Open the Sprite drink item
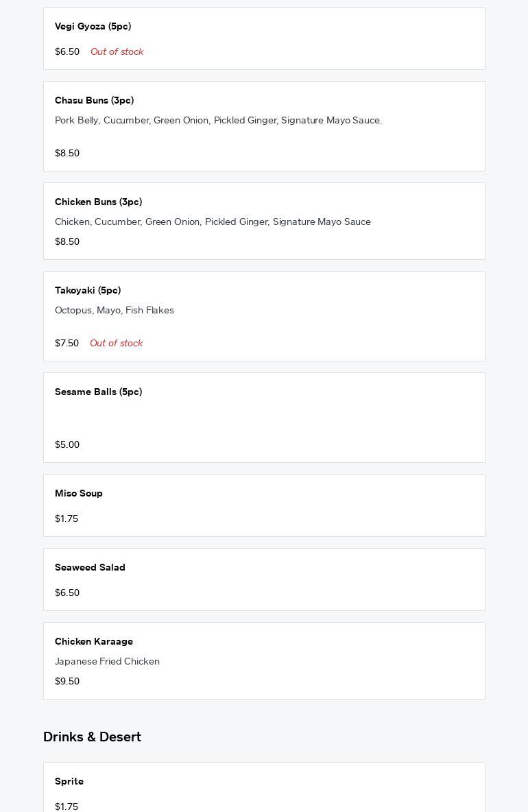528x812 pixels. coord(69,781)
